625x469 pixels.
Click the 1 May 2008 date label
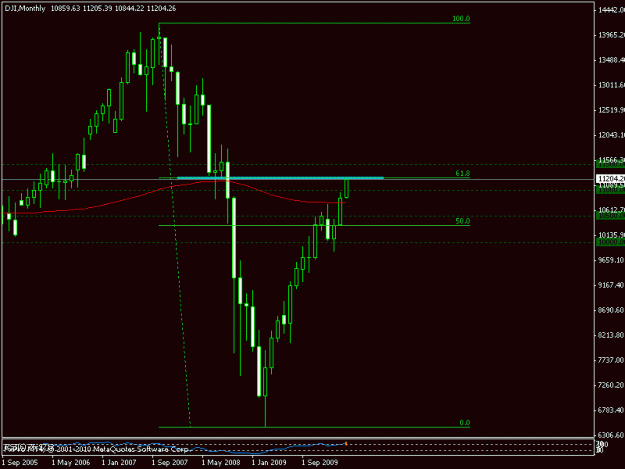[221, 463]
